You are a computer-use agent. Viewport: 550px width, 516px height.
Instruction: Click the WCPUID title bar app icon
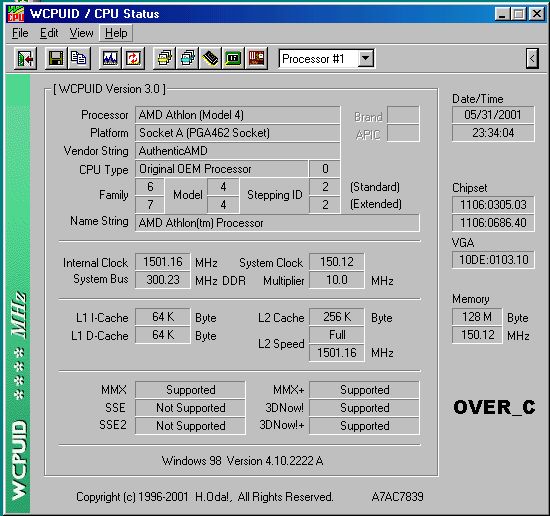[15, 14]
